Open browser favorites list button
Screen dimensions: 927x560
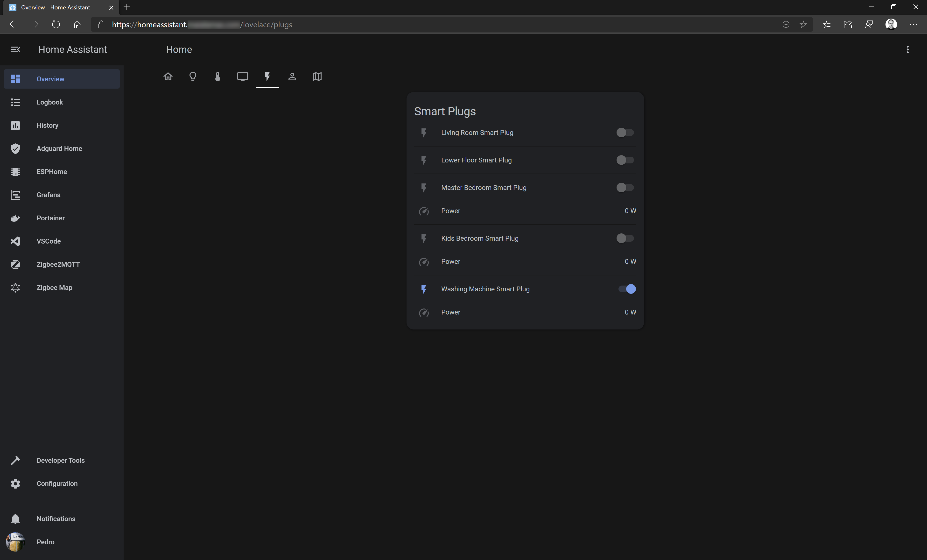click(x=827, y=24)
